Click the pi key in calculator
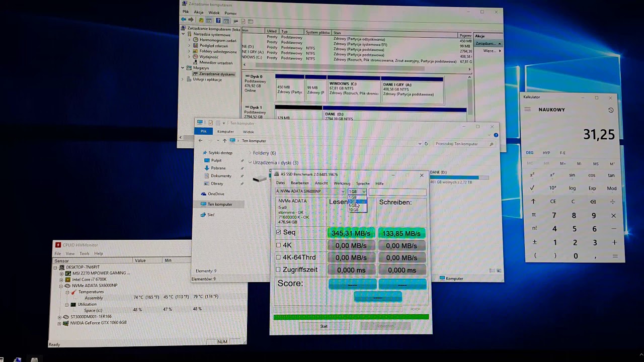The image size is (644, 362). coord(534,215)
